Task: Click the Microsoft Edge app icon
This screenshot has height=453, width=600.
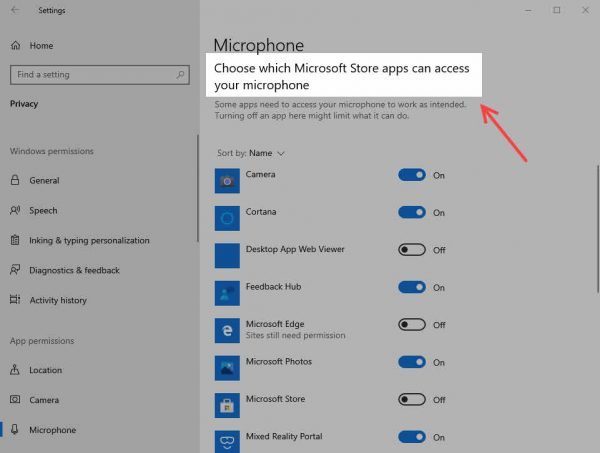Action: (227, 330)
